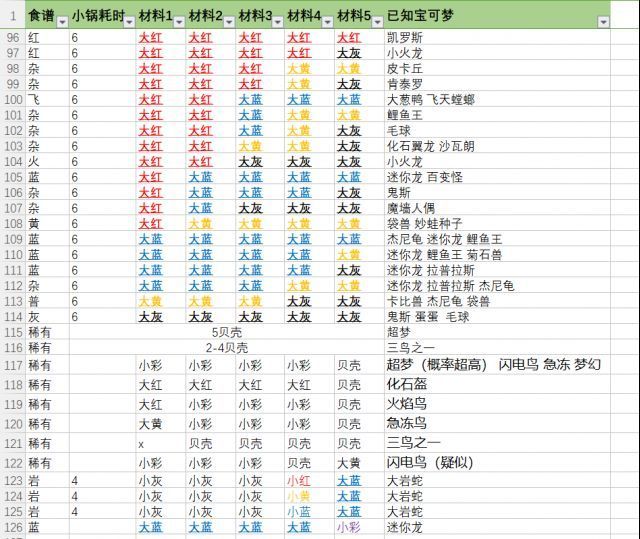
Task: Open the 材料2 column filter dropdown
Action: 229,22
